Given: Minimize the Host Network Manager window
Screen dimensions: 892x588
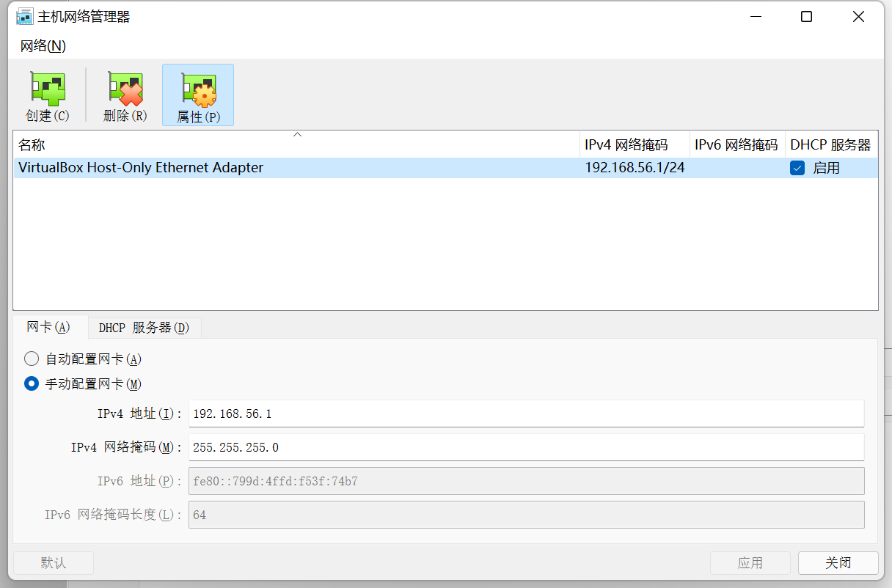Looking at the screenshot, I should (x=756, y=17).
